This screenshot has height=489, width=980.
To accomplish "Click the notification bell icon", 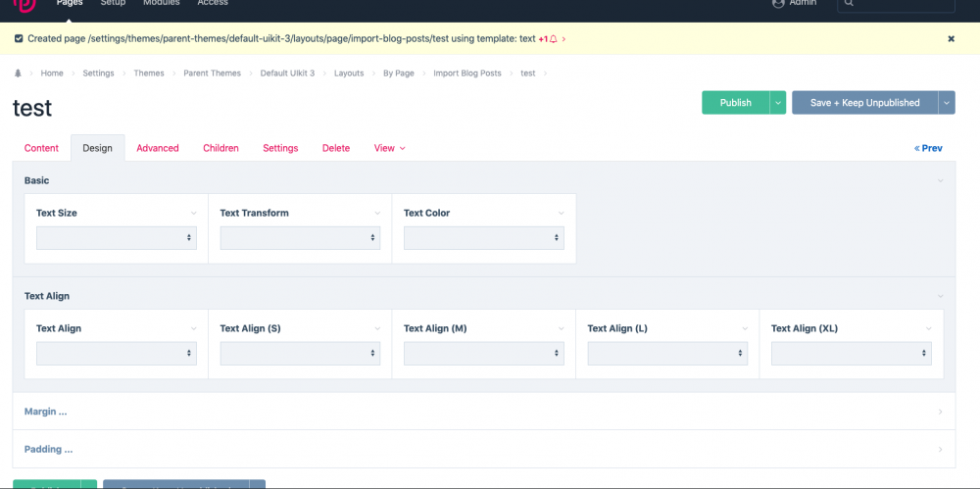I will tap(553, 39).
